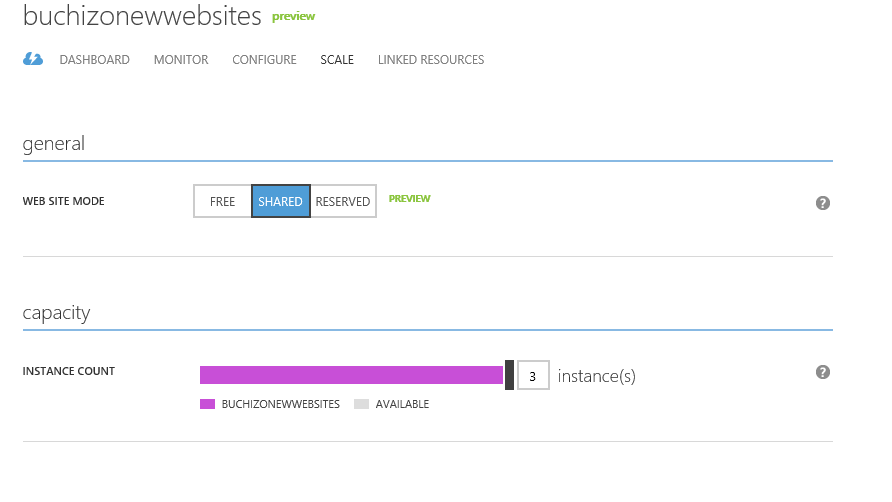This screenshot has height=502, width=892.
Task: Go to the MONITOR tab
Action: coord(181,60)
